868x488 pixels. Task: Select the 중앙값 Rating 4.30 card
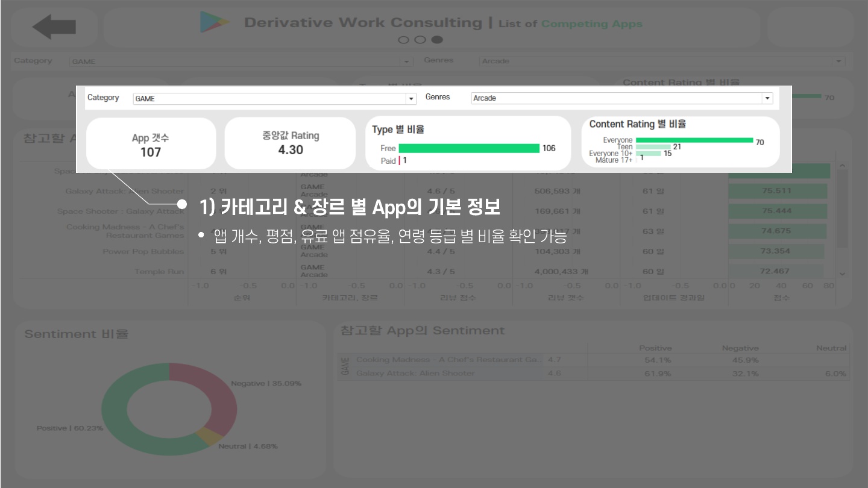290,143
